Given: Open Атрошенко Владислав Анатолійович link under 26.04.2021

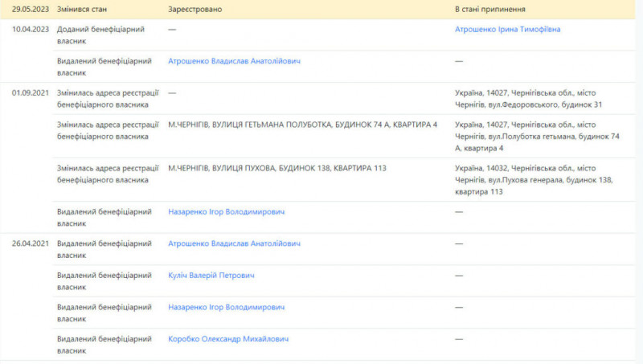Looking at the screenshot, I should 234,243.
